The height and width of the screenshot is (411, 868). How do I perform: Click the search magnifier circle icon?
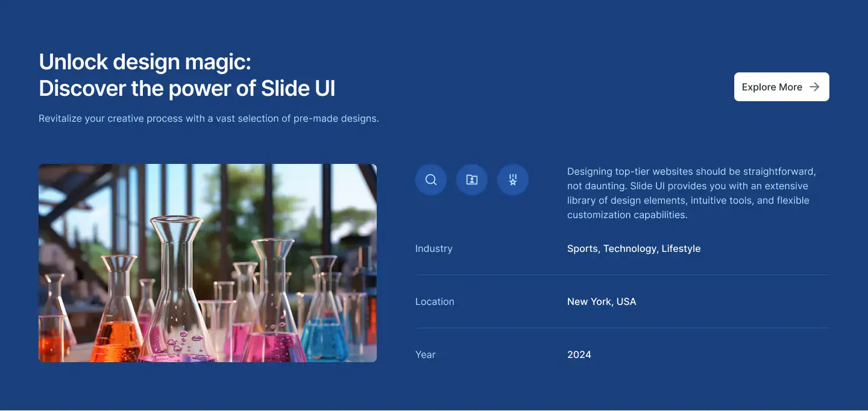[431, 180]
